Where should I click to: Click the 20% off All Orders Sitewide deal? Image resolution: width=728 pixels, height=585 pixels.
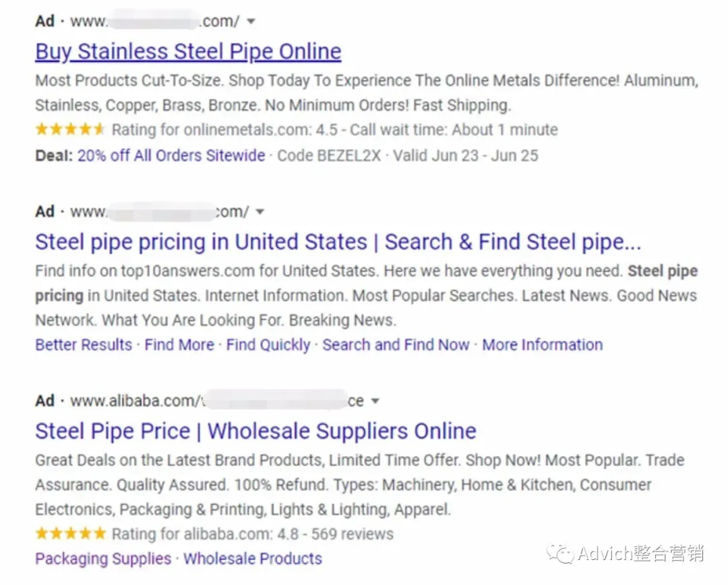tap(171, 155)
